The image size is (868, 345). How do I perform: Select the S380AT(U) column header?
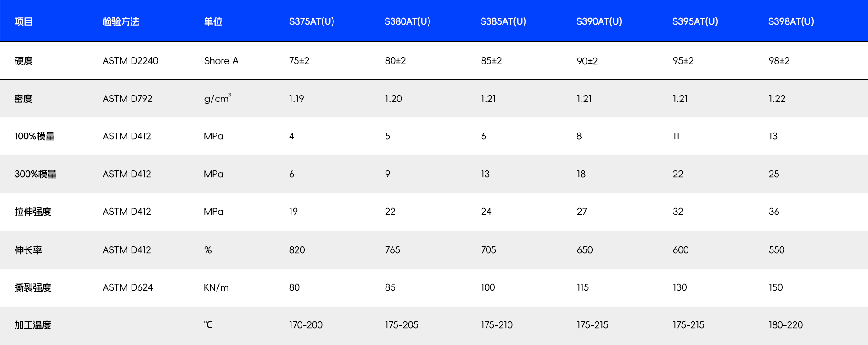point(407,21)
